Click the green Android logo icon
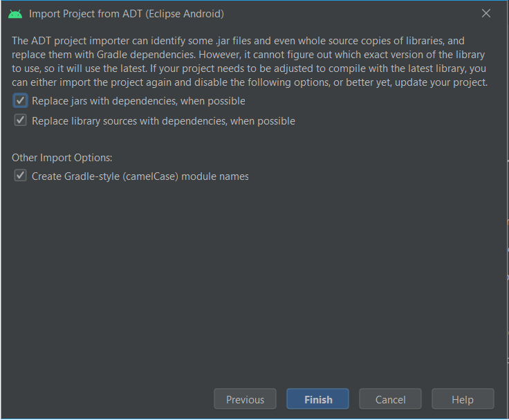The width and height of the screenshot is (509, 420). [15, 14]
